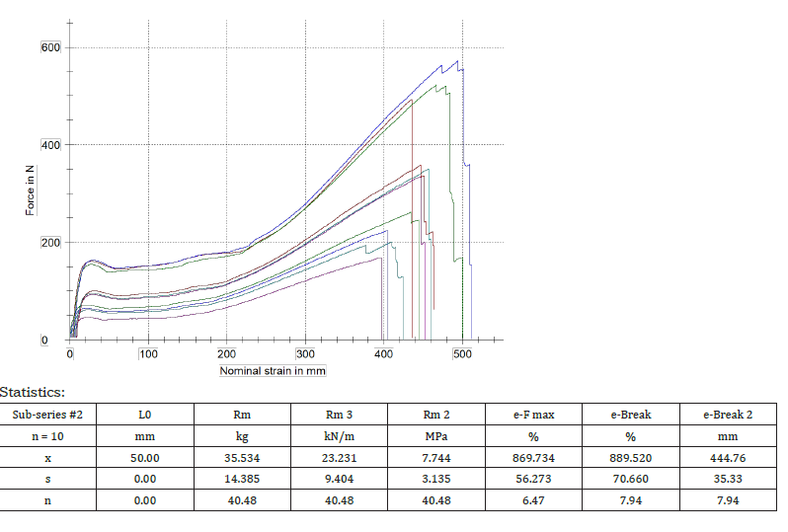Click the mean value 35.534 cell
The image size is (788, 532).
242,458
